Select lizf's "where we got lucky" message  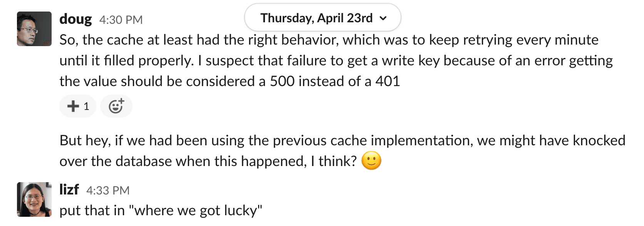point(161,211)
